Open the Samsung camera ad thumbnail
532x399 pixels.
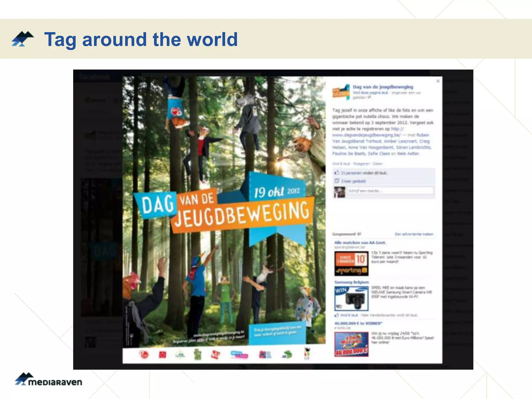click(x=351, y=298)
